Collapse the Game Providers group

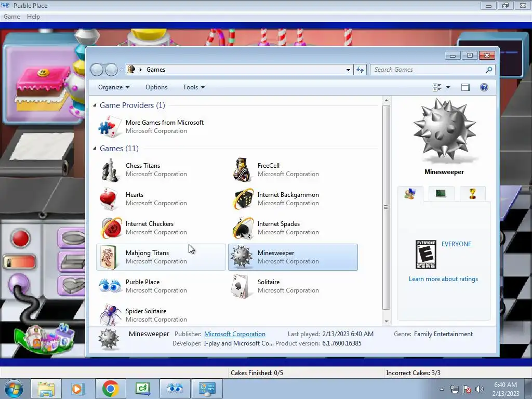pyautogui.click(x=95, y=105)
